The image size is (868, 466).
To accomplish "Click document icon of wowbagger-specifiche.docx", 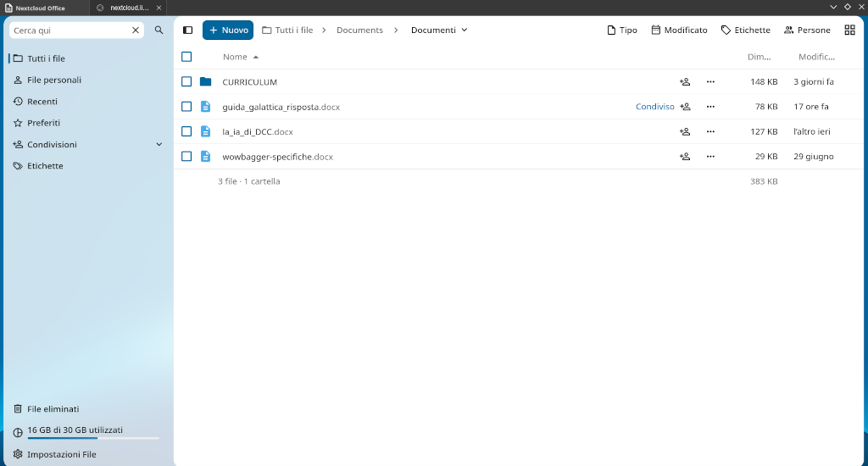I will 205,157.
